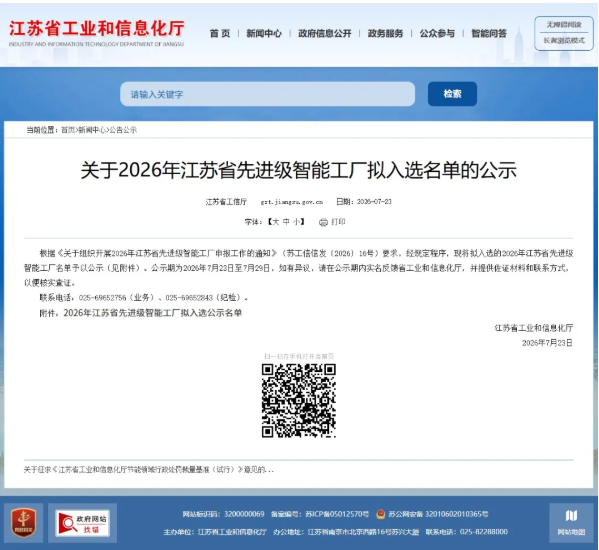The width and height of the screenshot is (599, 550).
Task: Open the 2026年江苏省先进级智能工厂拟入选公示名单 attachment
Action: coord(152,313)
